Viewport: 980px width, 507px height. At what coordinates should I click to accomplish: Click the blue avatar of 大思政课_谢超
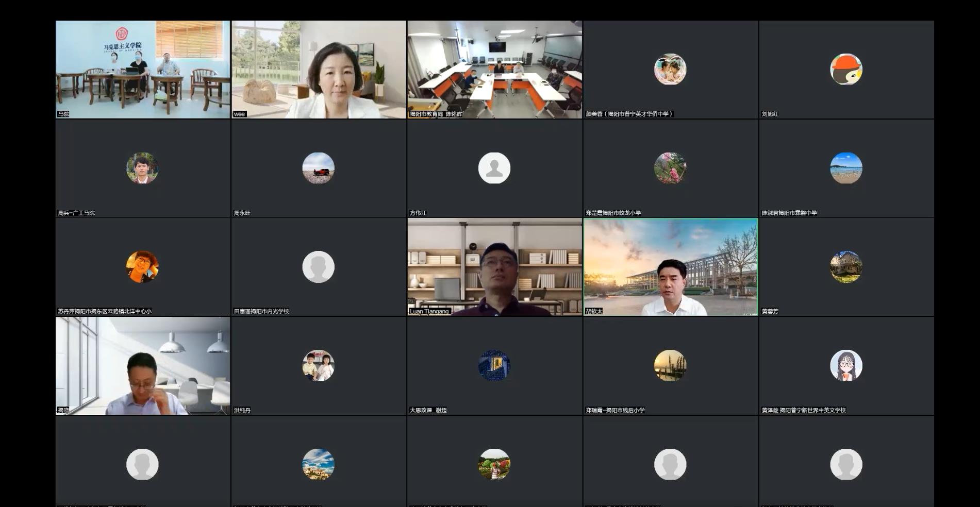494,365
